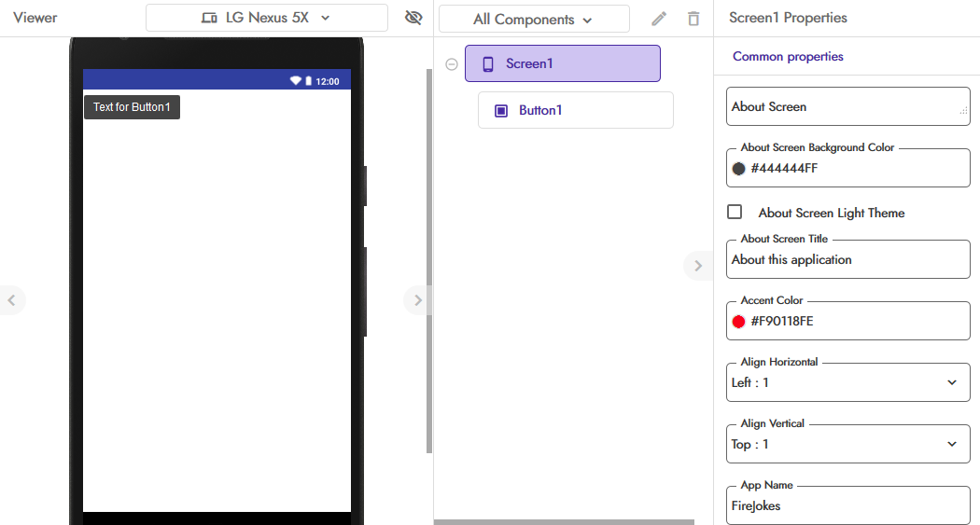Expand the Align Vertical dropdown

pyautogui.click(x=951, y=444)
